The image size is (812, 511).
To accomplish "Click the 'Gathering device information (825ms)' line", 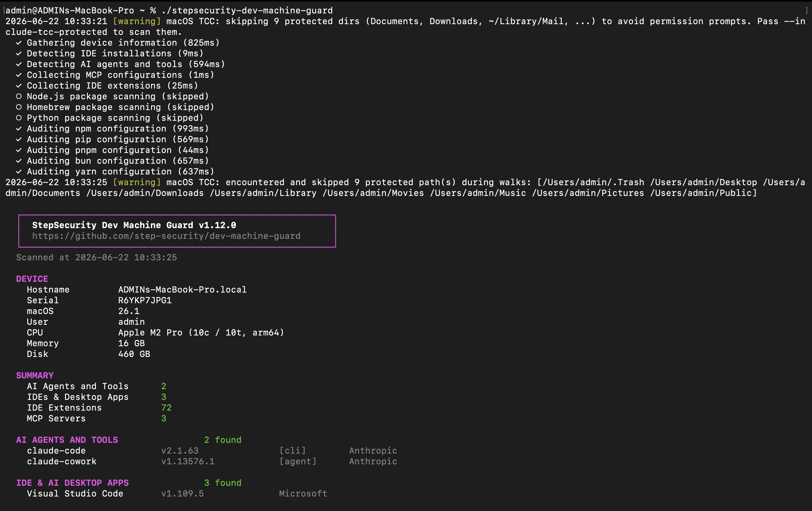I will (x=118, y=43).
